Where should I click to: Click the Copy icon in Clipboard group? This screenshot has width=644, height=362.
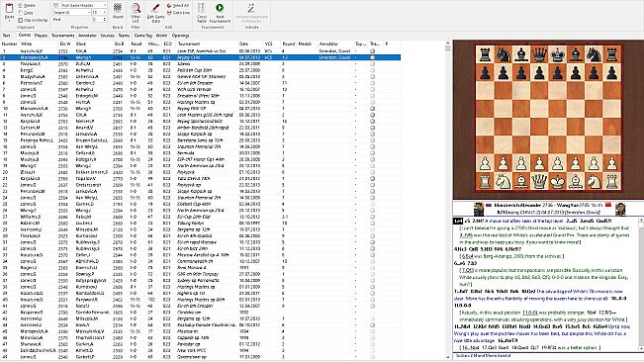tap(21, 13)
